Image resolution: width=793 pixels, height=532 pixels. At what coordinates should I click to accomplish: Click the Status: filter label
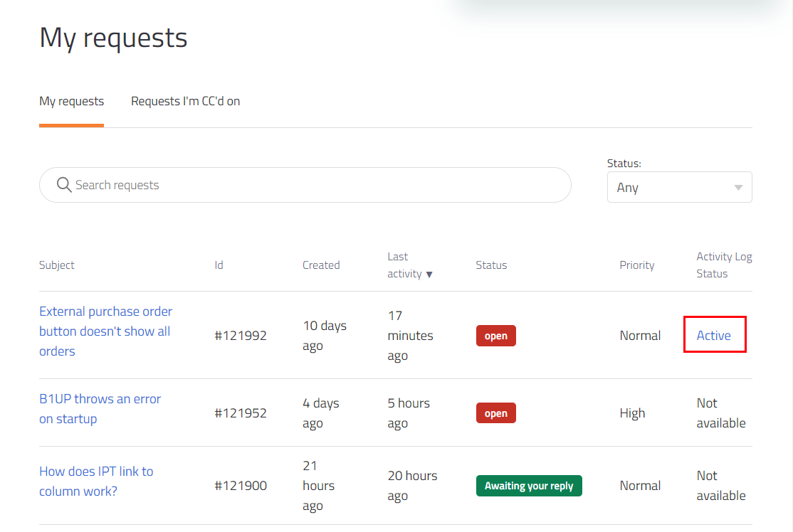click(x=624, y=163)
